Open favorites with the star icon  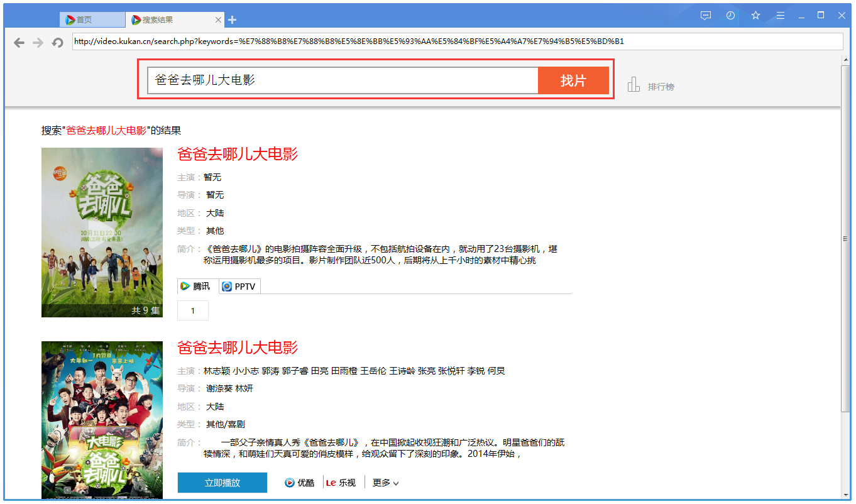coord(755,16)
